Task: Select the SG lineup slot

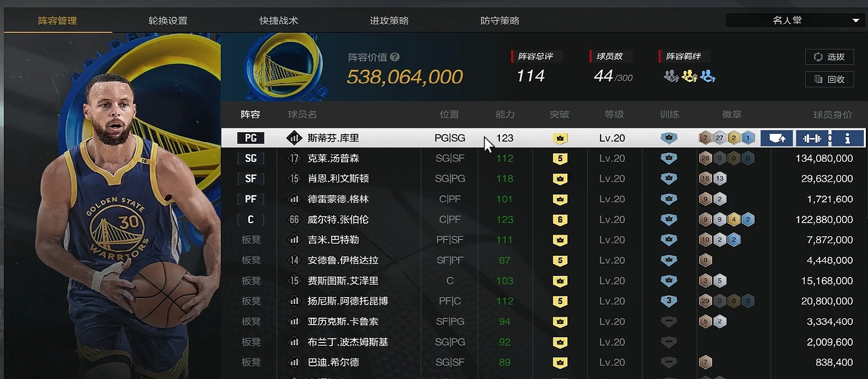Action: tap(250, 159)
